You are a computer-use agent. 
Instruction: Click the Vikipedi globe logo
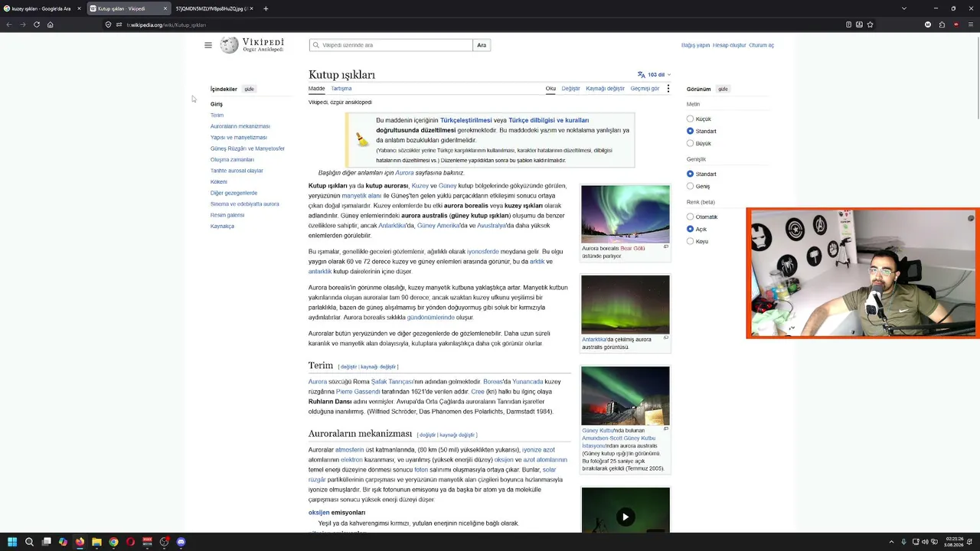click(230, 45)
